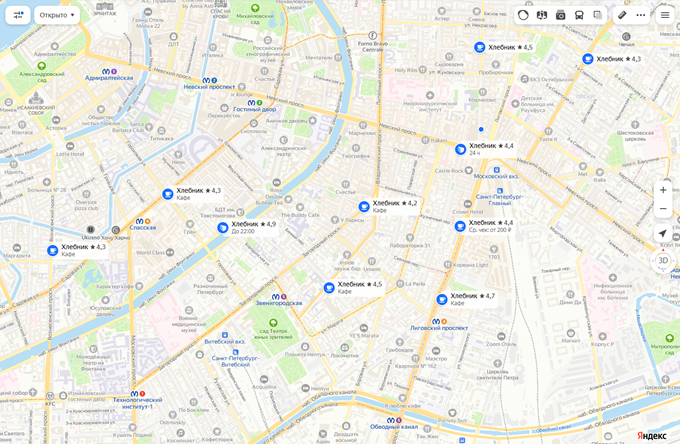Viewport: 680px width, 444px height.
Task: Click сад Театра юных зрителей marker
Action: pos(273,323)
